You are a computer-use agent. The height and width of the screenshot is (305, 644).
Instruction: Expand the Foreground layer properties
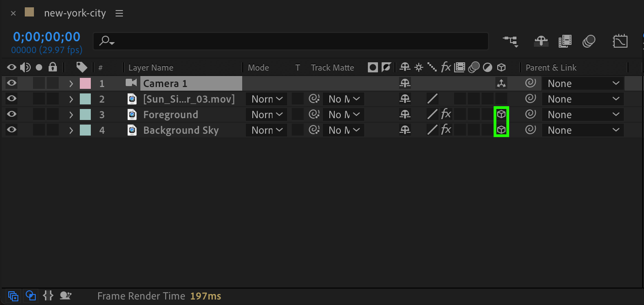point(71,114)
